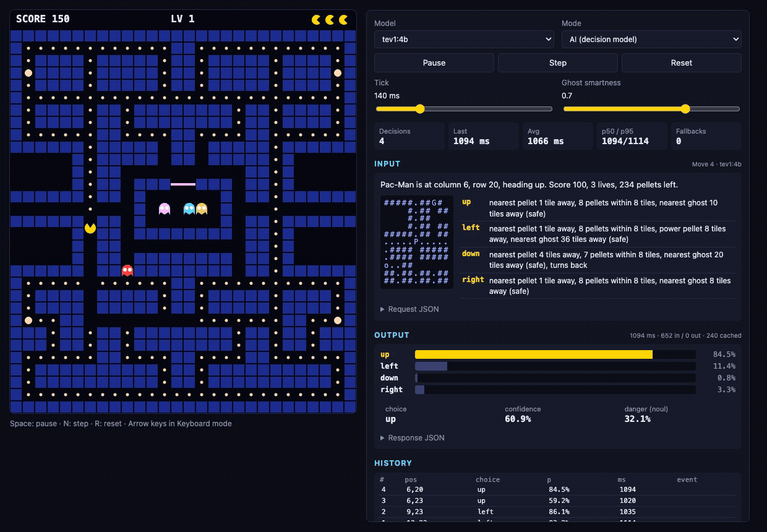Click the 'down' probability bar at 0.8%
This screenshot has width=767, height=532.
(555, 378)
